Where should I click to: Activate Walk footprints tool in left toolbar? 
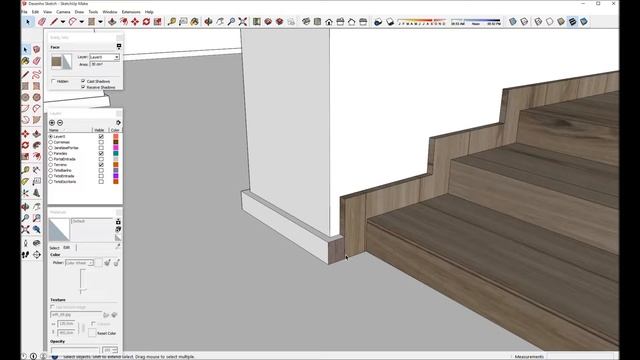tap(25, 254)
